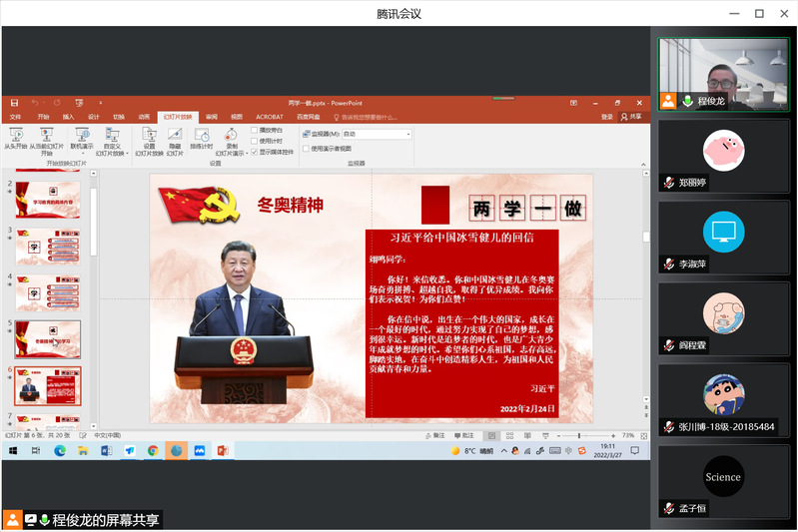Click the PowerPoint icon in taskbar
This screenshot has height=532, width=798.
point(223,451)
